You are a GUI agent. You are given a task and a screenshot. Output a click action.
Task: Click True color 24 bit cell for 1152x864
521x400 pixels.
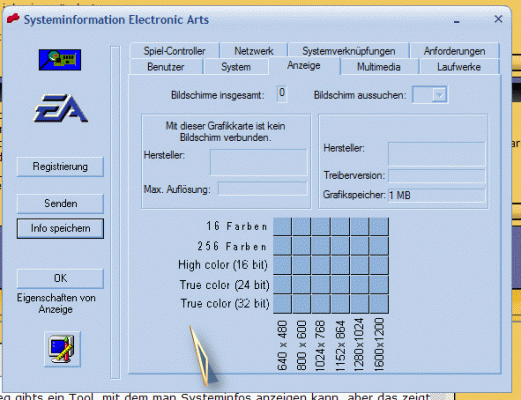[340, 285]
